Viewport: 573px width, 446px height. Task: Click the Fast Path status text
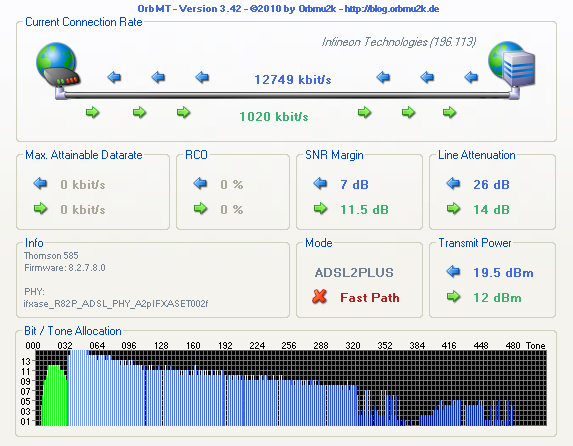click(x=369, y=298)
